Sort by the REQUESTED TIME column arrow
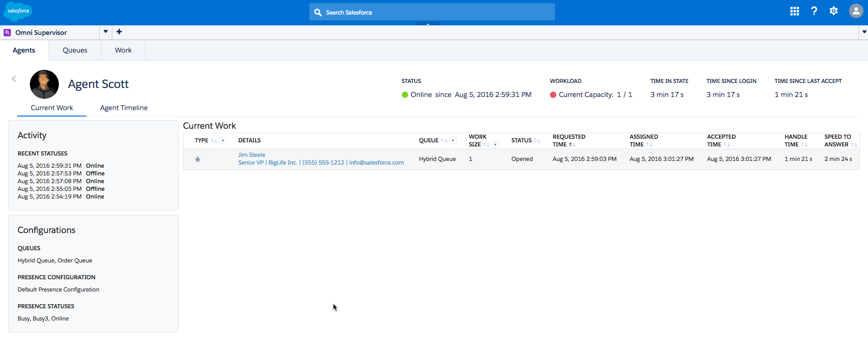The height and width of the screenshot is (340, 868). point(572,145)
